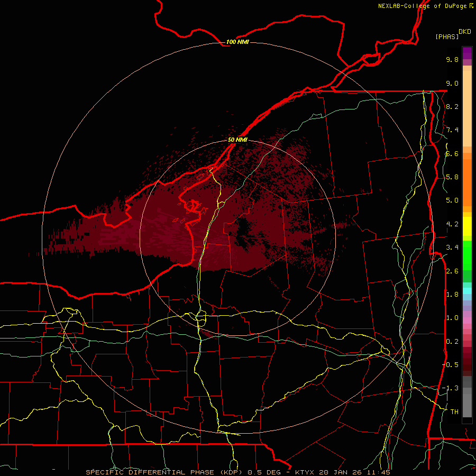Image resolution: width=476 pixels, height=476 pixels.
Task: Click the 1.8 scale value
Action: [x=452, y=295]
